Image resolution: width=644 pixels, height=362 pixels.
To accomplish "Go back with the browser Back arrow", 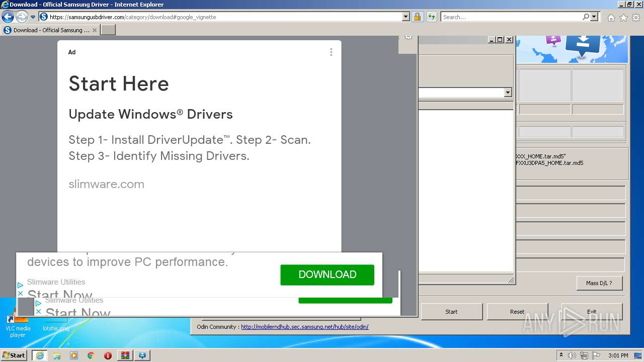I will point(8,17).
